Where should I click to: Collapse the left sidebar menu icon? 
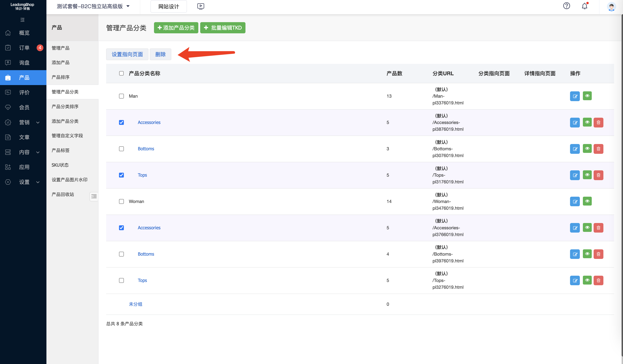pos(22,20)
